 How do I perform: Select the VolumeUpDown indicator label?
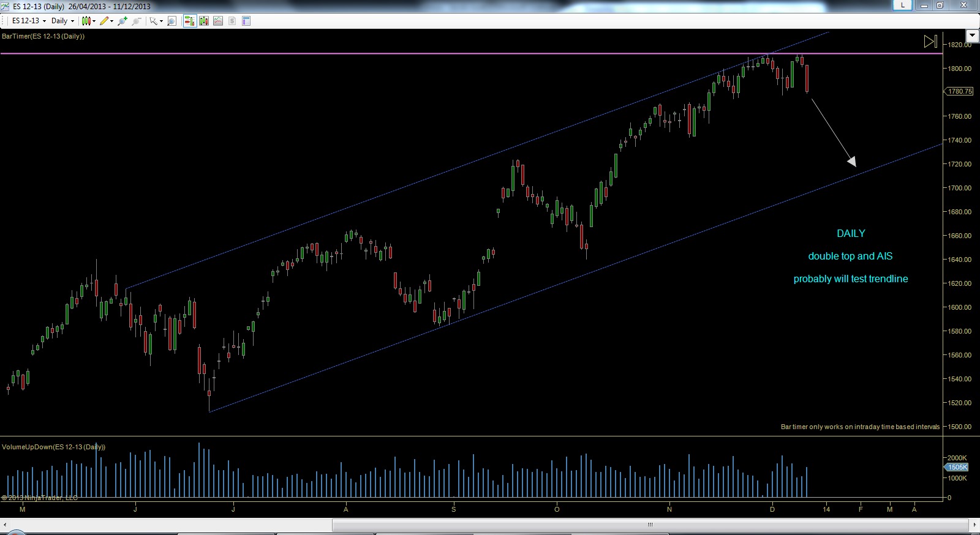pos(53,447)
